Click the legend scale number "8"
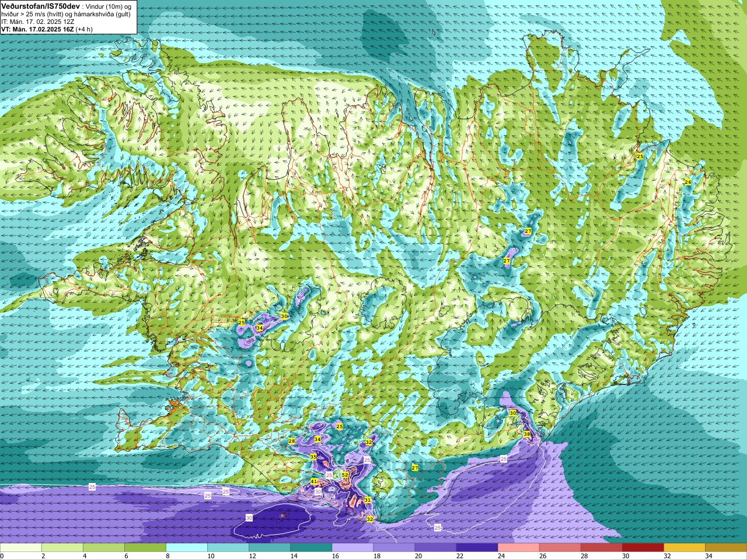 pyautogui.click(x=167, y=556)
